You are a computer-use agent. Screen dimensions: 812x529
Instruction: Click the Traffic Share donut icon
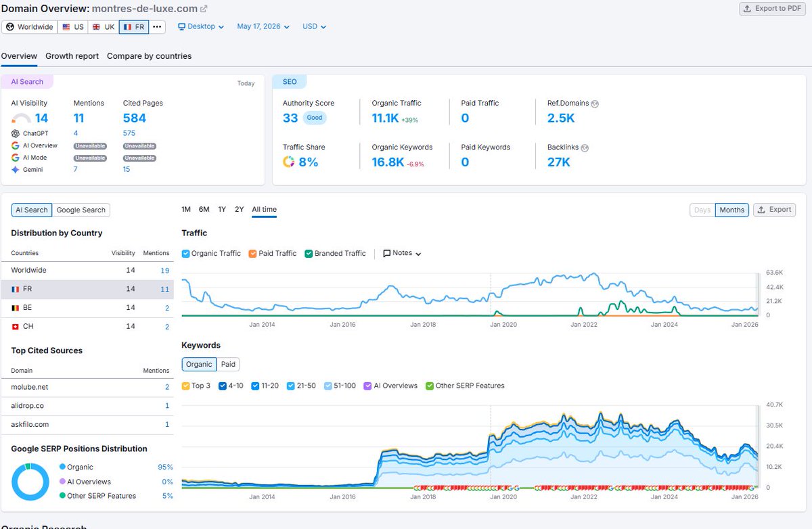click(289, 162)
